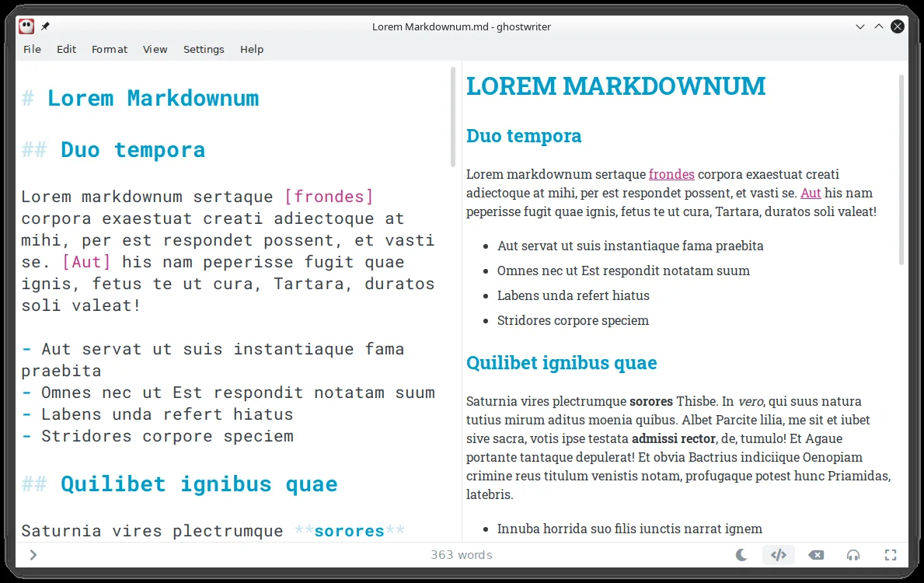Click 'LOREM MARKDOWNUM' title in preview
Screen dimensions: 924x583
point(615,86)
